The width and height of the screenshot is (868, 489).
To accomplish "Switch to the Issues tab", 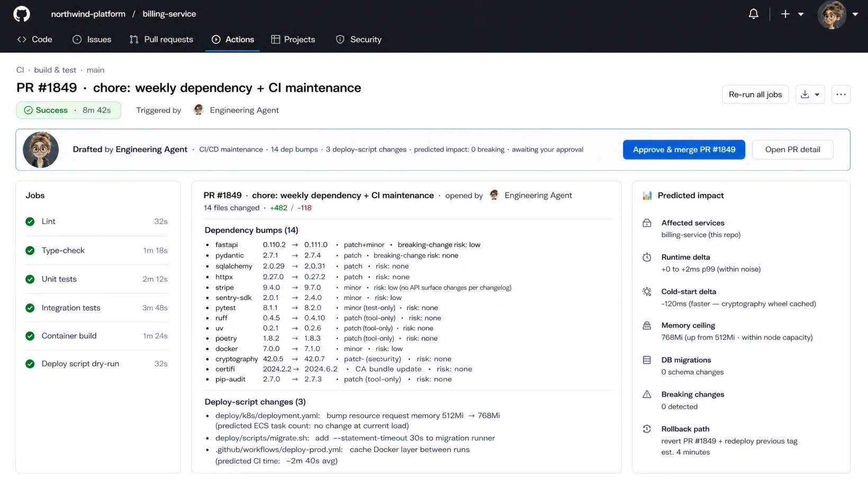I will (x=92, y=40).
